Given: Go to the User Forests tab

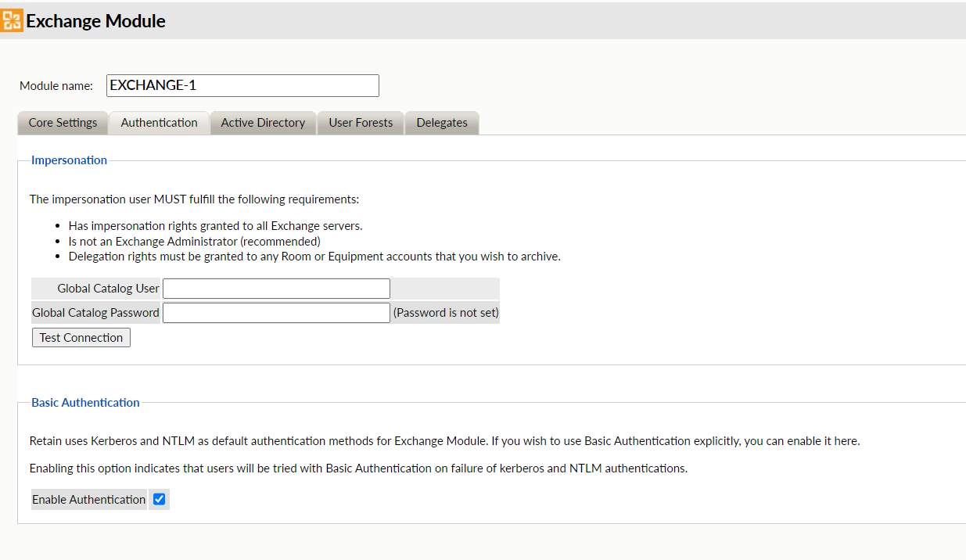Looking at the screenshot, I should (x=361, y=123).
